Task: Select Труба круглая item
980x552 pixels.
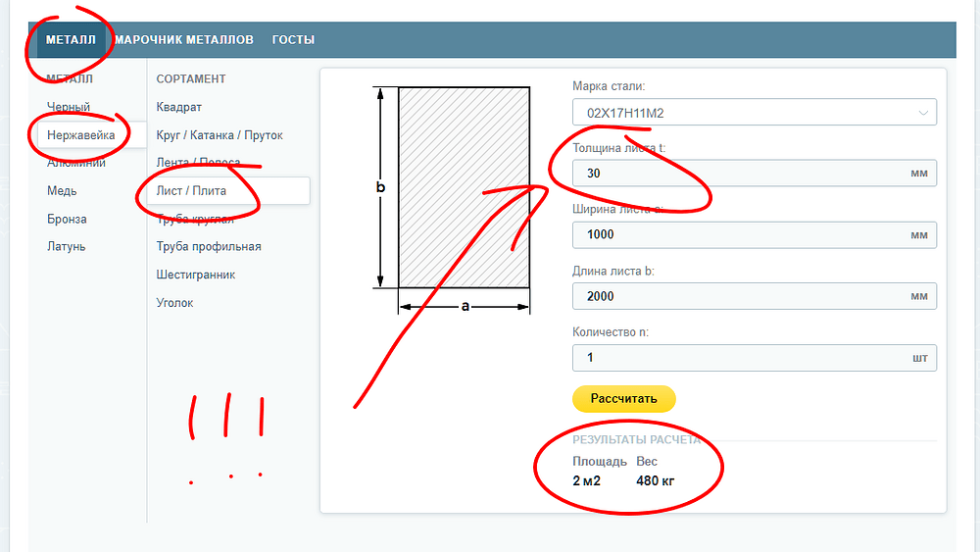Action: point(195,219)
